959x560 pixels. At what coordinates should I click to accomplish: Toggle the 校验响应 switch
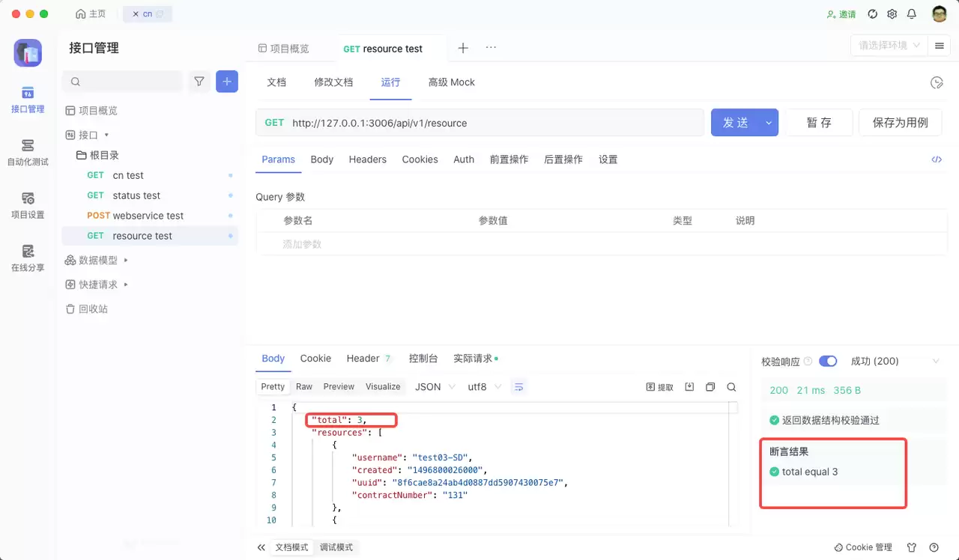point(828,361)
